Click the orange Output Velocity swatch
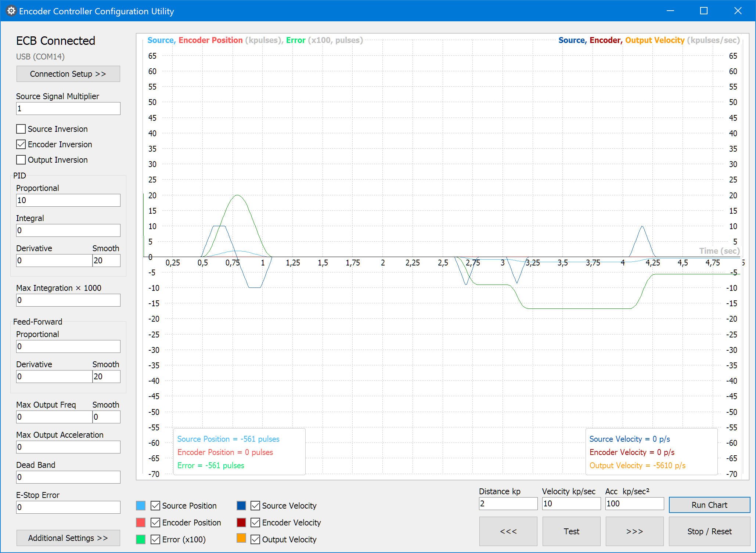This screenshot has width=756, height=553. (241, 538)
